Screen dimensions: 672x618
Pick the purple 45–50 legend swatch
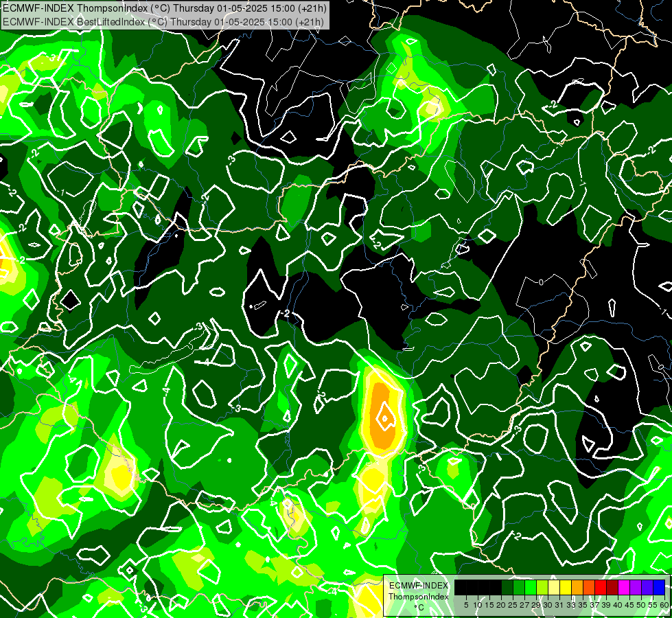[x=636, y=587]
